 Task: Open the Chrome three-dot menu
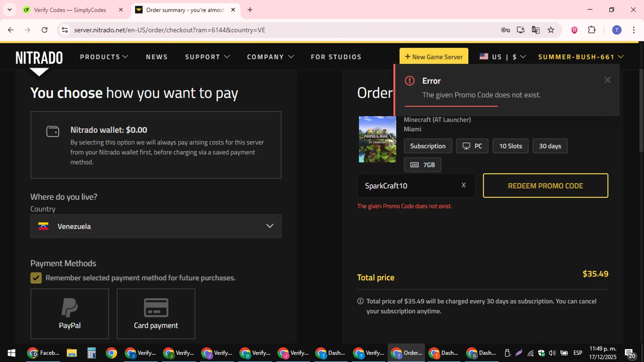click(x=634, y=30)
